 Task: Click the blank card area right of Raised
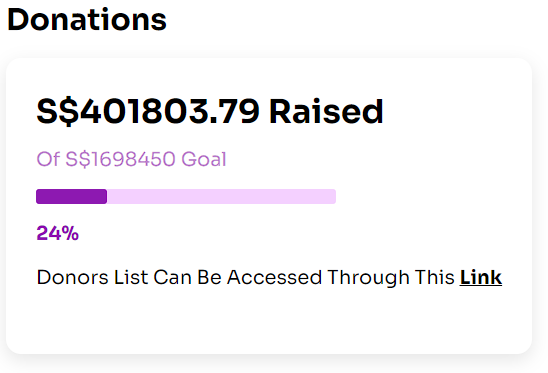point(454,112)
